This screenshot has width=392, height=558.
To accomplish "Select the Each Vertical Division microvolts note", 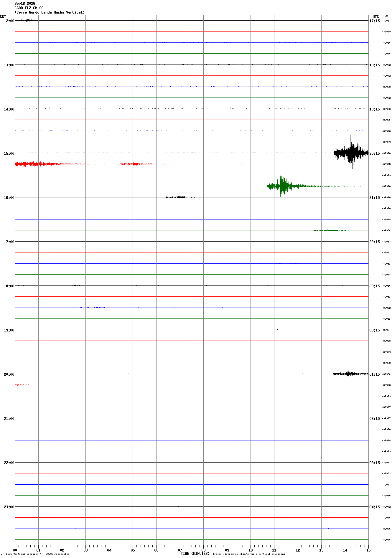I will pos(37,554).
